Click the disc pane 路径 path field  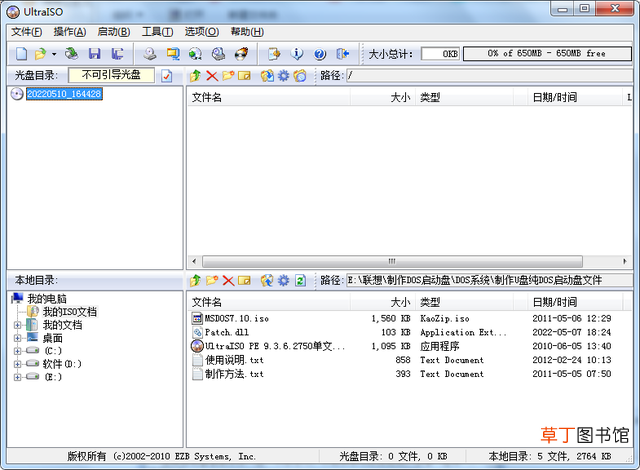[x=490, y=75]
